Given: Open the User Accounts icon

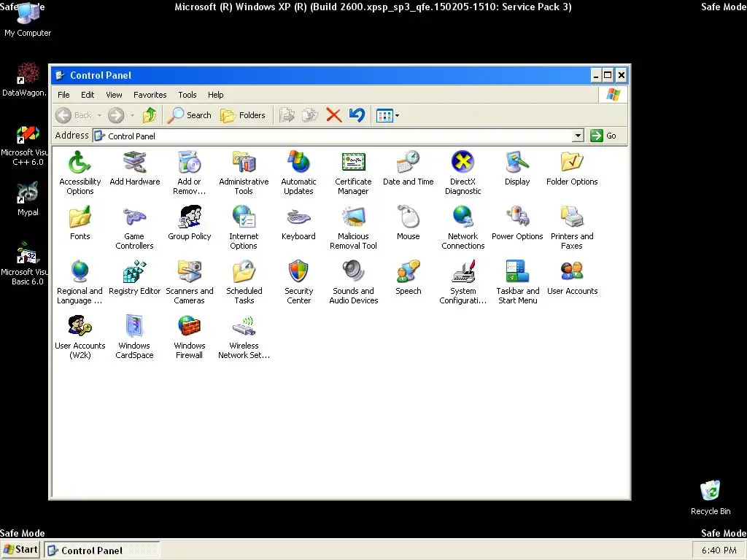Looking at the screenshot, I should tap(572, 273).
